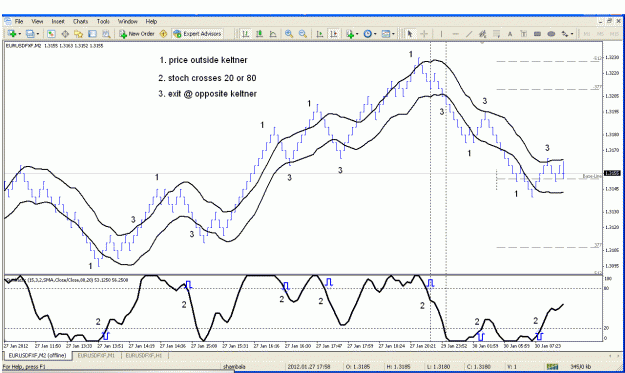Click the New Order button
Image resolution: width=625 pixels, height=373 pixels.
point(137,34)
